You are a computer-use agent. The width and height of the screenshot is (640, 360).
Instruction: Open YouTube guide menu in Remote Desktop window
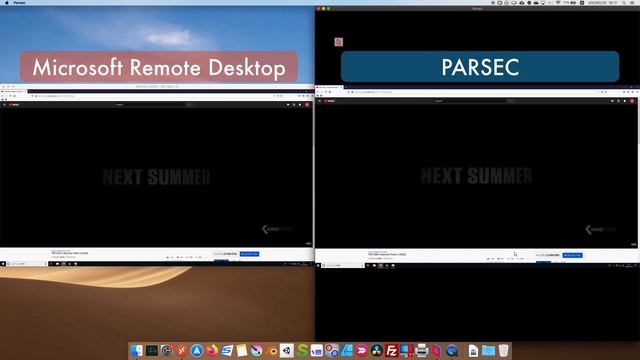coord(4,104)
